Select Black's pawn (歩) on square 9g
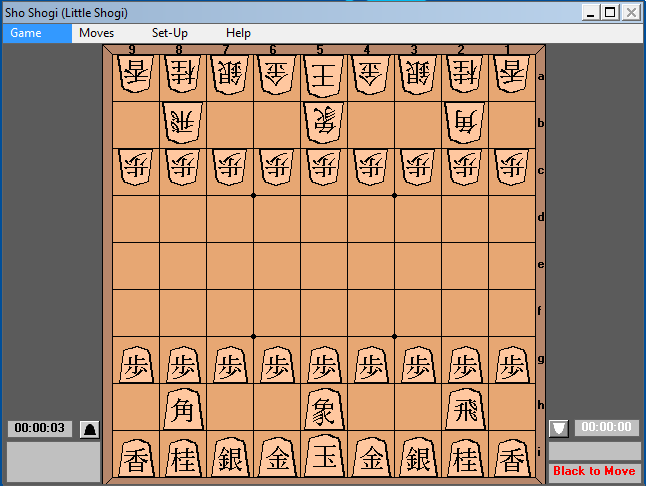This screenshot has width=646, height=486. click(136, 364)
